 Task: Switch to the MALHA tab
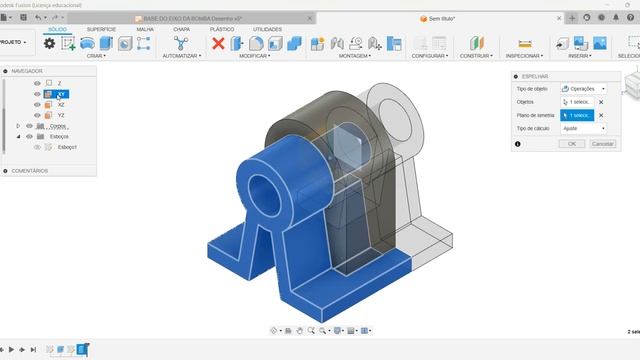click(145, 29)
